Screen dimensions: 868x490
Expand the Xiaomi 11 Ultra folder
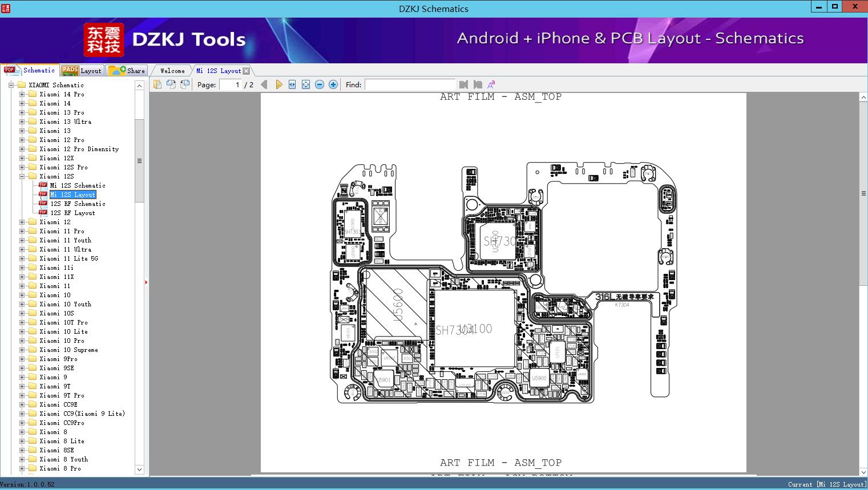22,249
